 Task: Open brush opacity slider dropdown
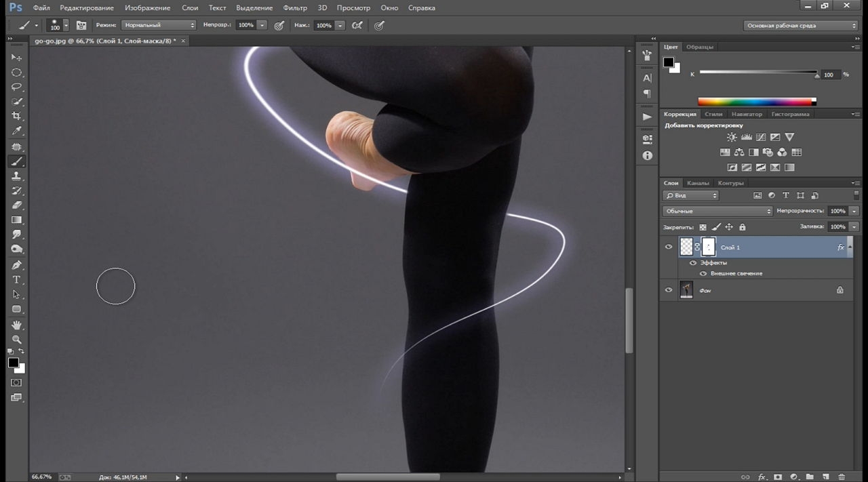[262, 25]
